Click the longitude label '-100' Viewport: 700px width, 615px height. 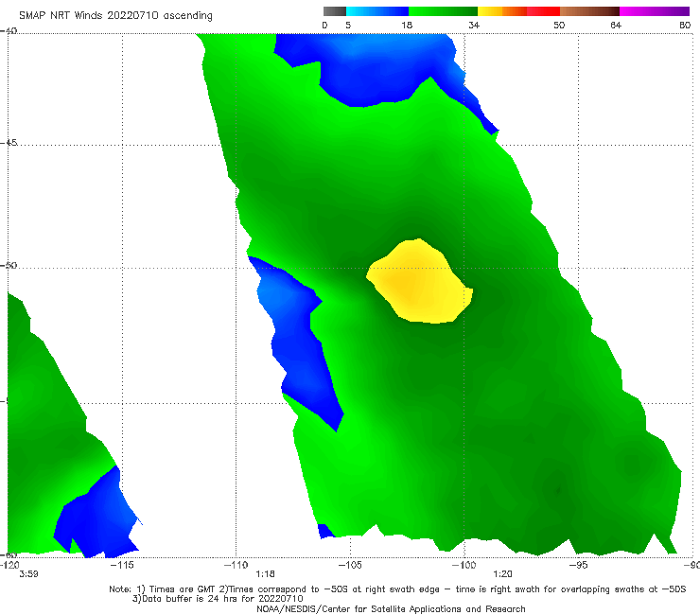coord(464,565)
